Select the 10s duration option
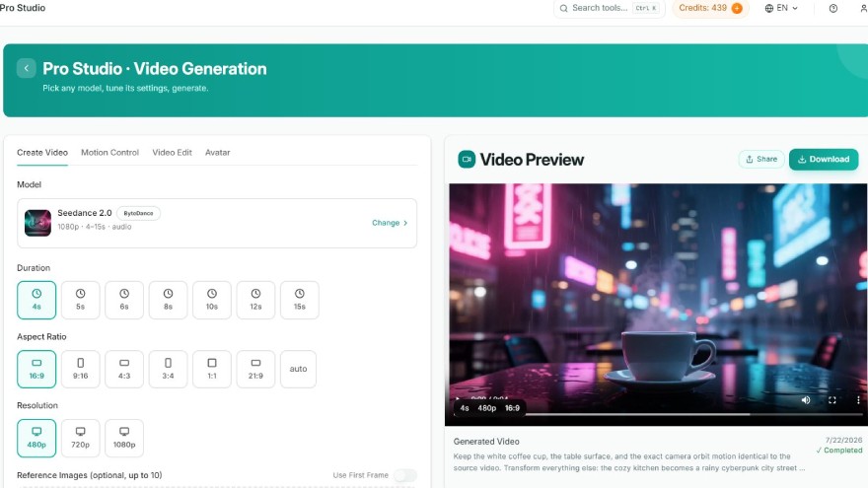The image size is (868, 488). pos(212,300)
